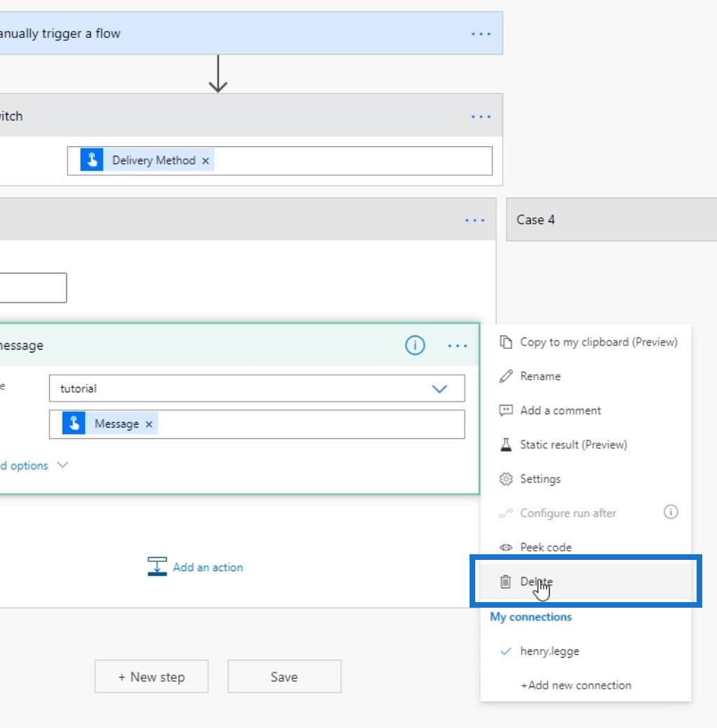Open the trigger card's ellipsis menu
Image resolution: width=717 pixels, height=728 pixels.
(x=481, y=34)
